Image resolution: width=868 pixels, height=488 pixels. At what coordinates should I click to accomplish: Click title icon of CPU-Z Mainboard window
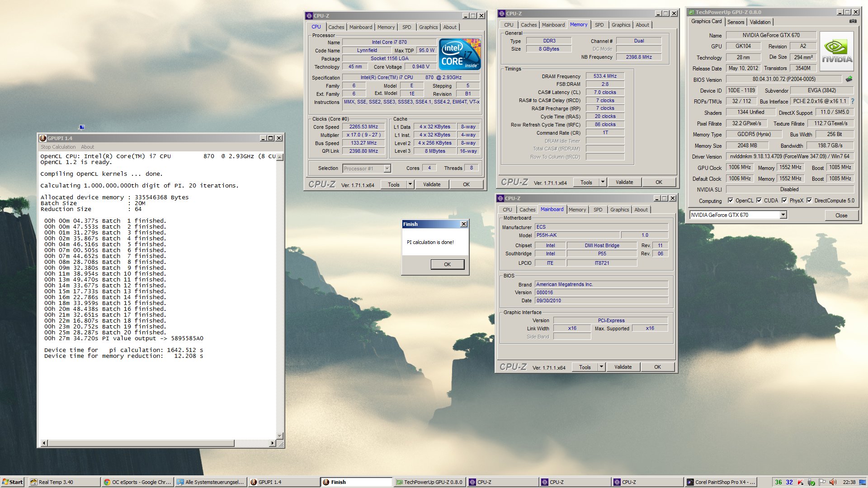[500, 198]
